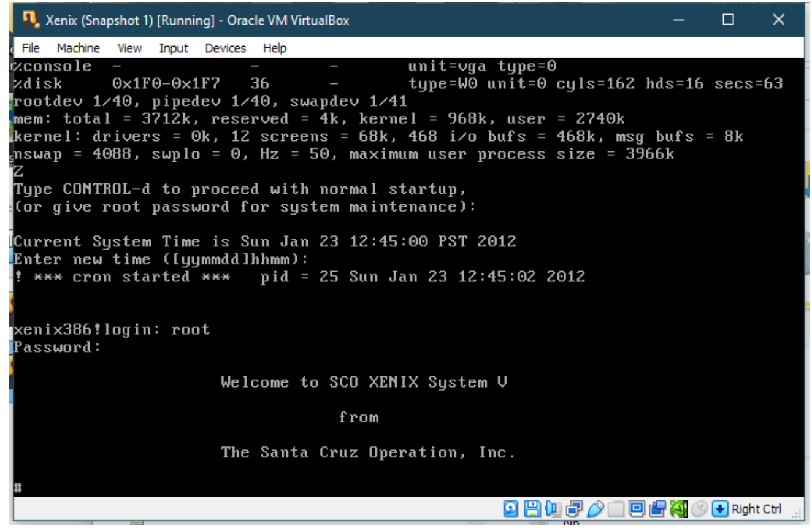Click the floppy disk status icon

click(532, 509)
